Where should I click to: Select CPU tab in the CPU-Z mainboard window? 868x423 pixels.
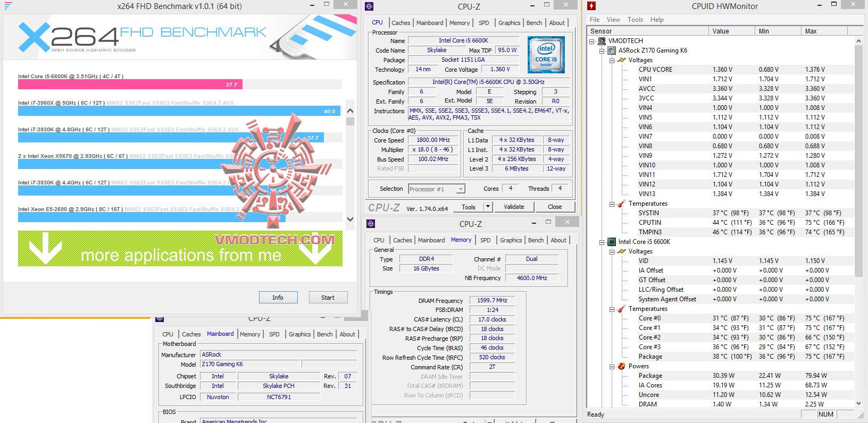[168, 334]
